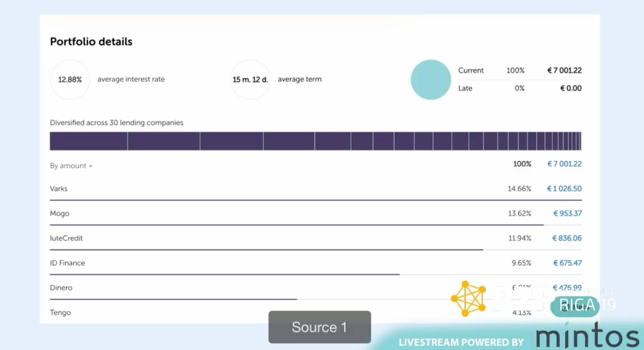Click the Diversified across 30 lending companies label
Screen dimensions: 644x350
point(116,123)
